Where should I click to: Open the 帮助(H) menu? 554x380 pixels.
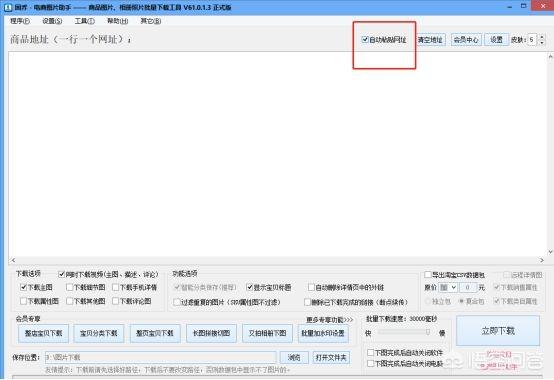coord(117,21)
